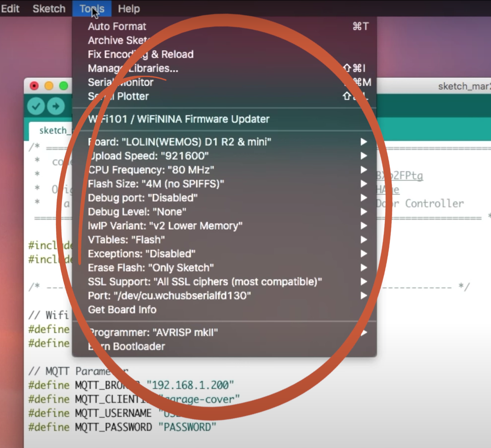Close the open Tools menu

[92, 9]
